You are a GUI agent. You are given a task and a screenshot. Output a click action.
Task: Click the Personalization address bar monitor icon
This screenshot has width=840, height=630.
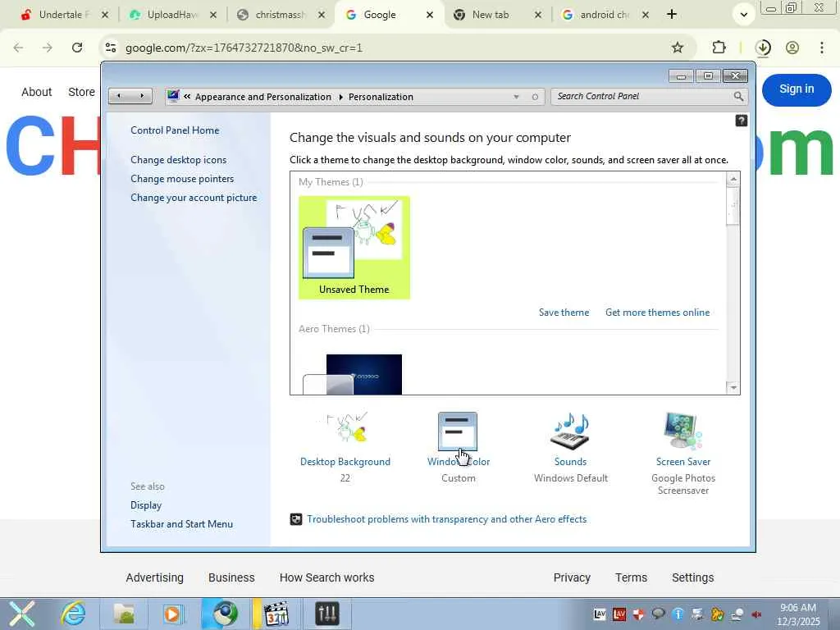(x=172, y=97)
